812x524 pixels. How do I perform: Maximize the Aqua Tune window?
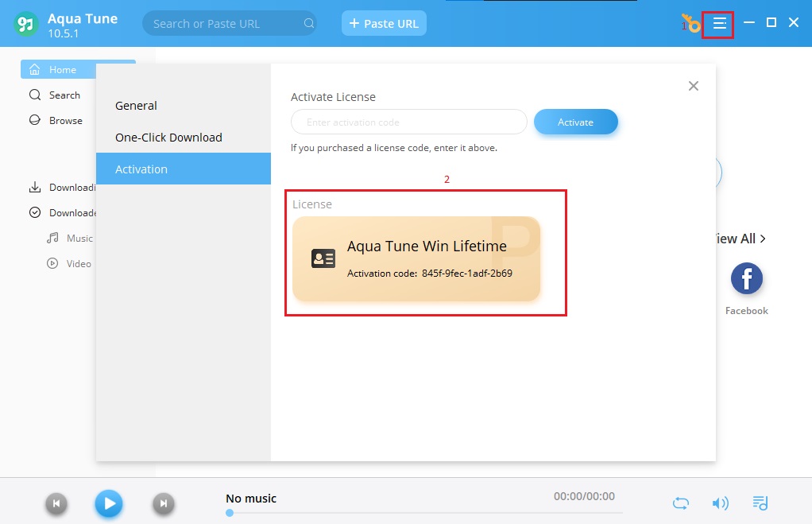coord(771,22)
